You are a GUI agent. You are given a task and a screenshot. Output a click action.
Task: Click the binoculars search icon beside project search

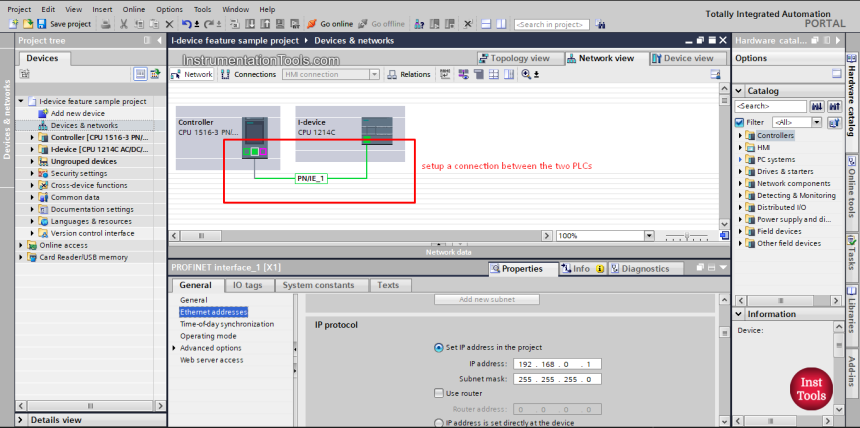click(x=600, y=24)
